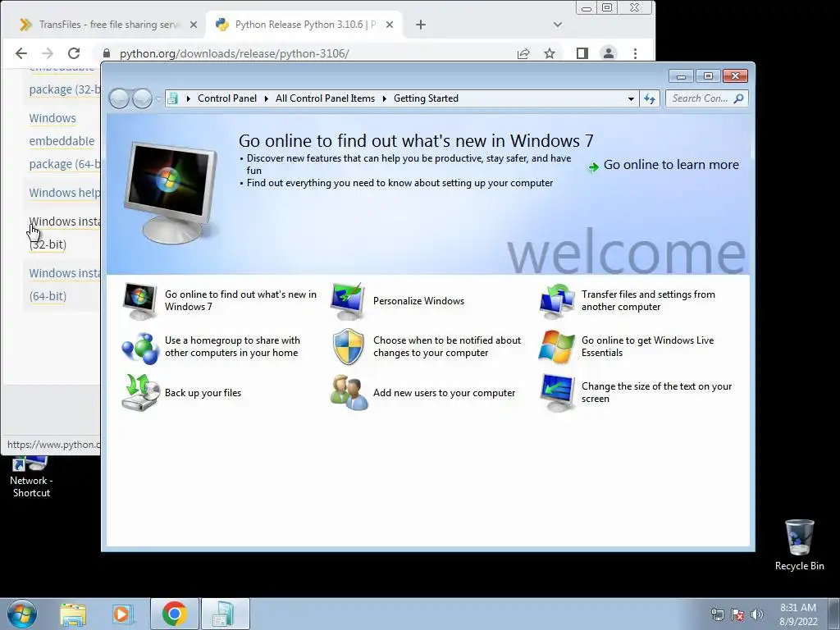Click Back up your files label

(x=203, y=393)
